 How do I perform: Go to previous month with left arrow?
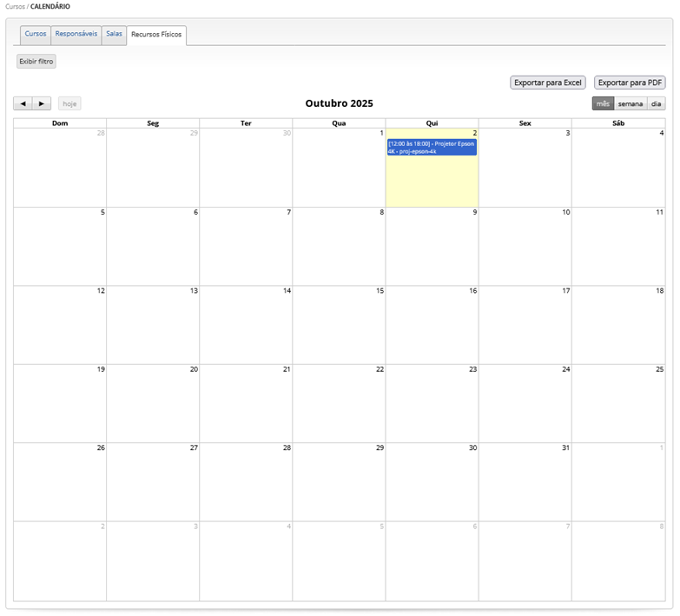(x=23, y=103)
